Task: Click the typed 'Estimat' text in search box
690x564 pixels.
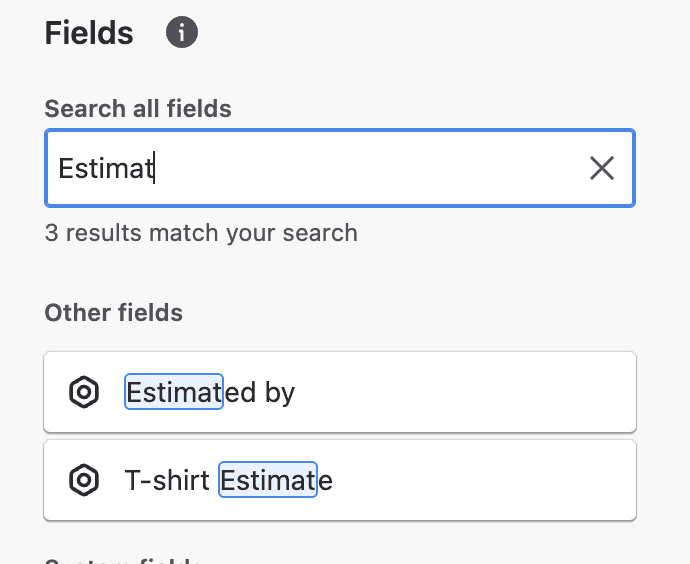Action: pos(105,168)
